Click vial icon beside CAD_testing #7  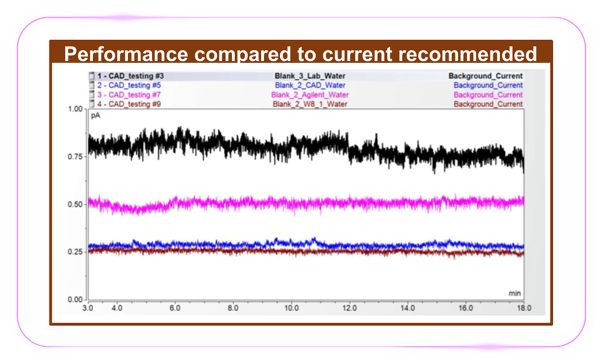coord(92,95)
